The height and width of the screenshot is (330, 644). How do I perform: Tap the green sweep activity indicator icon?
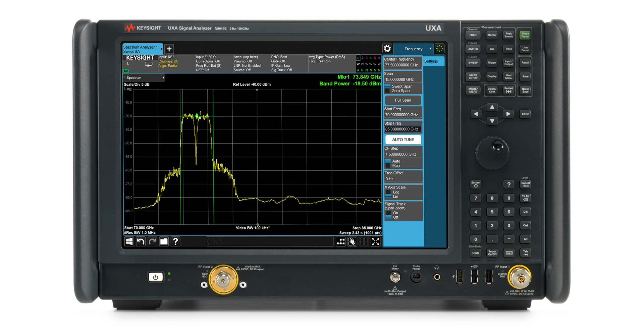(x=439, y=49)
